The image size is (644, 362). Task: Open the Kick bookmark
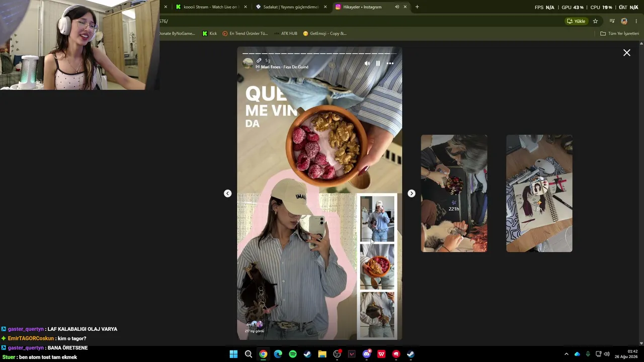point(210,34)
